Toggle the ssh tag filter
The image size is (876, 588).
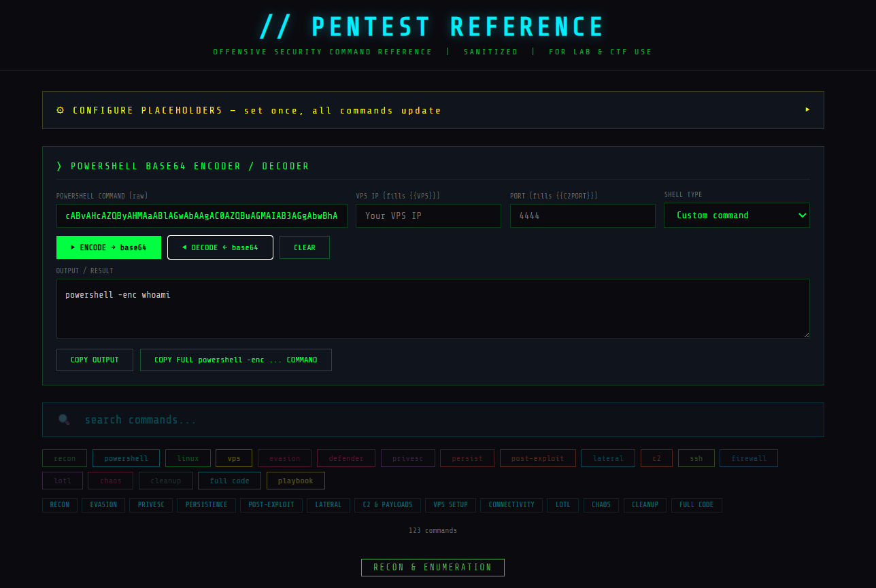coord(696,458)
